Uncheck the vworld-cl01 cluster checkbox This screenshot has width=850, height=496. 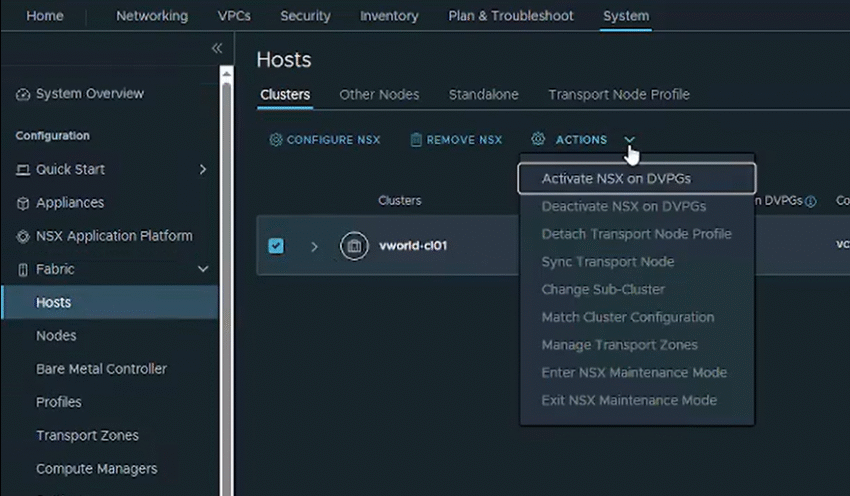click(276, 246)
